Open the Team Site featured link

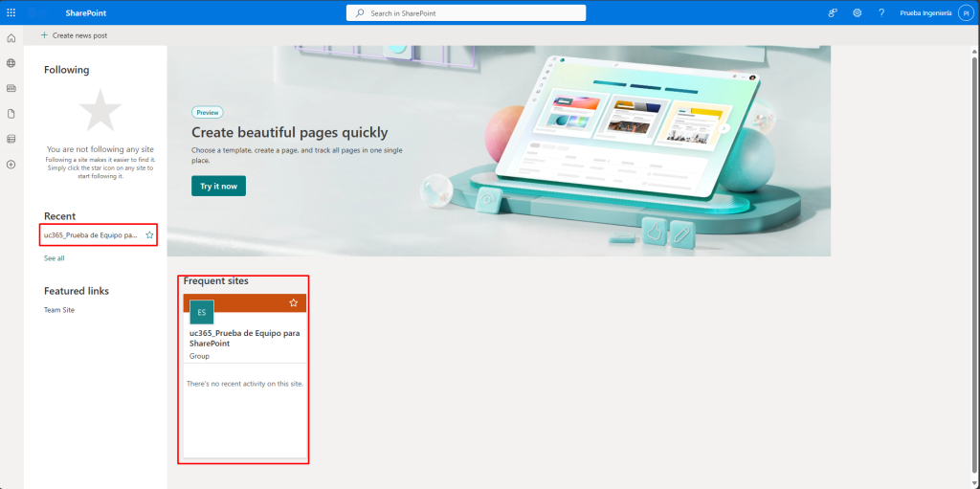[59, 310]
